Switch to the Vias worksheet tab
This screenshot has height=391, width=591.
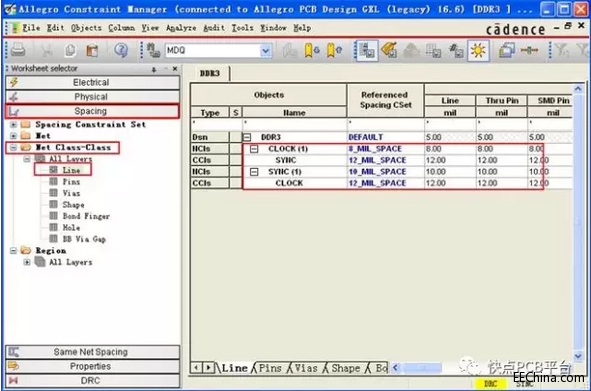pyautogui.click(x=305, y=368)
